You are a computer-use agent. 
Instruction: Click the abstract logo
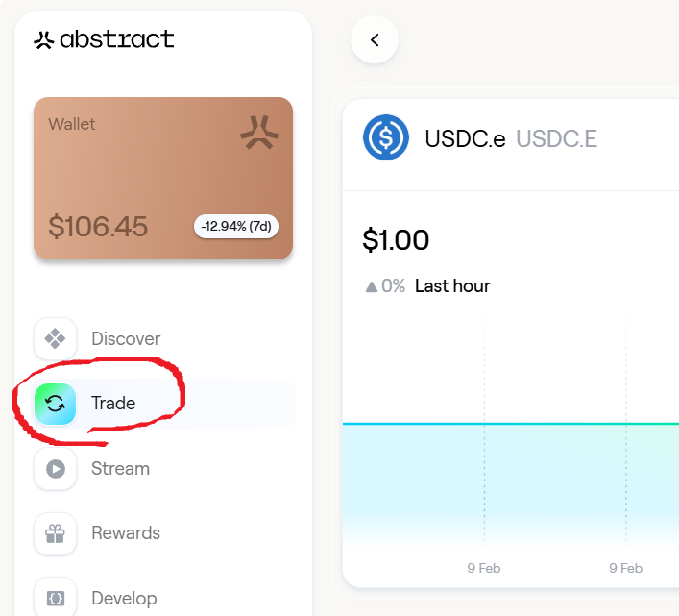(104, 39)
